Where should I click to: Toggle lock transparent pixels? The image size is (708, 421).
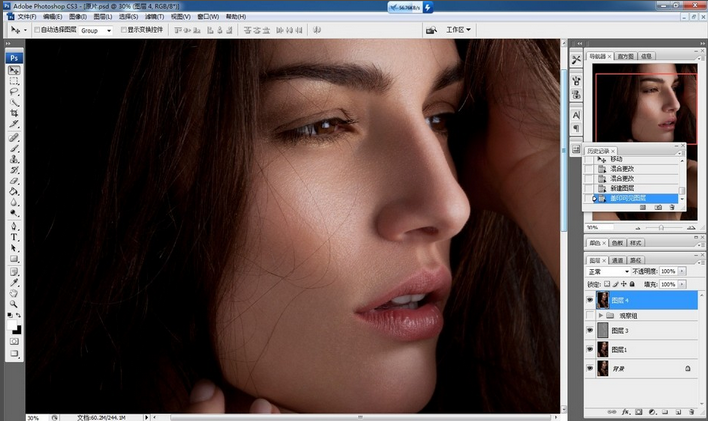click(607, 284)
